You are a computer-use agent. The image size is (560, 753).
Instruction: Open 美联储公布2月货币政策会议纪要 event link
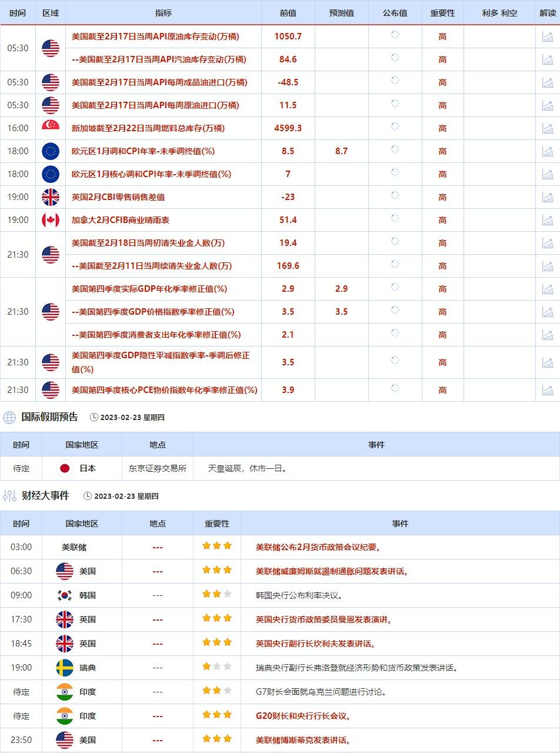coord(318,547)
